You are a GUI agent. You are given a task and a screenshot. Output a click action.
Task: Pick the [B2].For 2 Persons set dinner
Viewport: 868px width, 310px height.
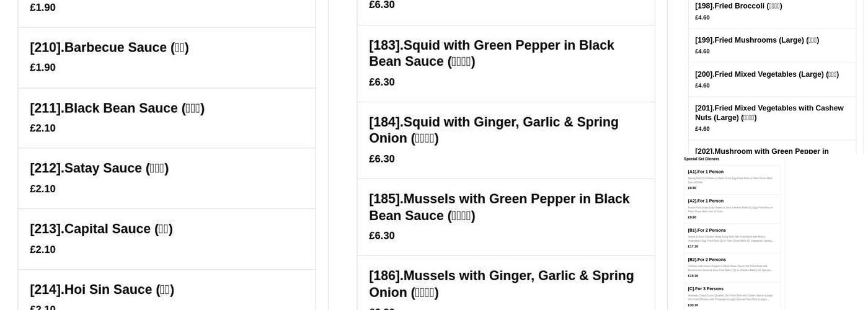(x=732, y=268)
